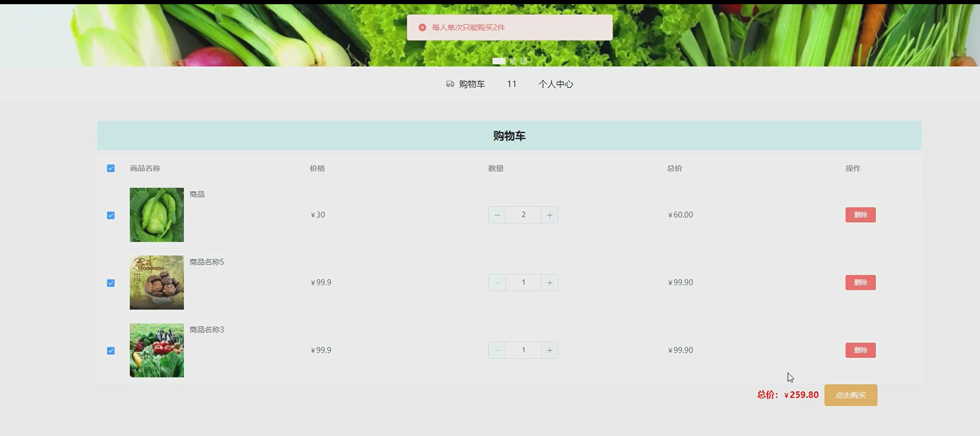The height and width of the screenshot is (436, 980).
Task: Click the red error icon in the alert
Action: pos(422,27)
